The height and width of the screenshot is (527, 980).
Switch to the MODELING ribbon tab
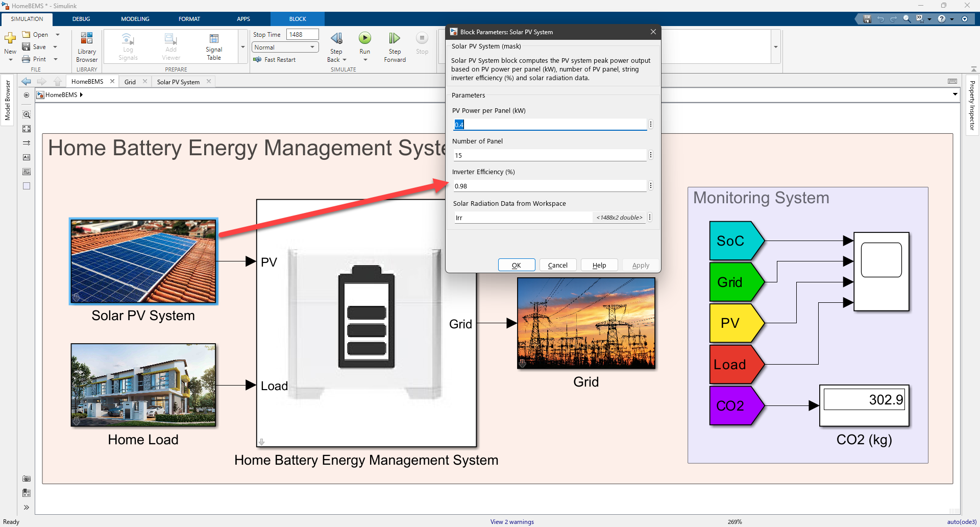tap(135, 19)
